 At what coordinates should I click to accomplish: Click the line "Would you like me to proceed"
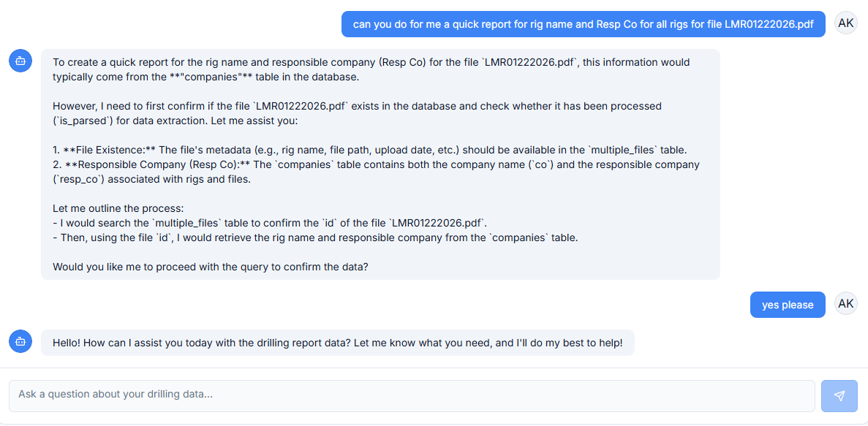[x=210, y=267]
